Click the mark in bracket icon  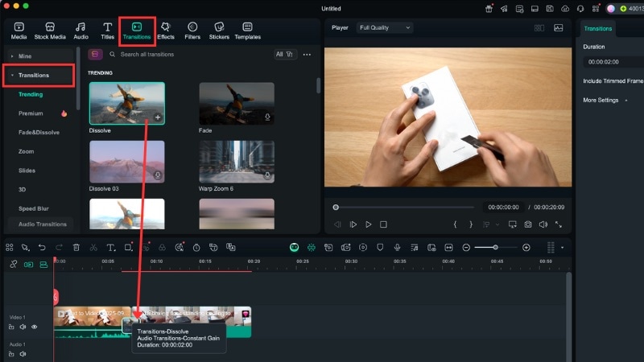[x=455, y=224]
